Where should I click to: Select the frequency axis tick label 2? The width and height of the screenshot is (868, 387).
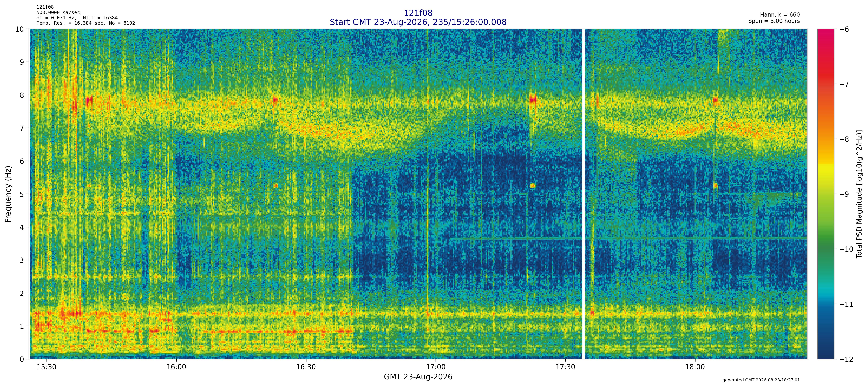tap(22, 293)
